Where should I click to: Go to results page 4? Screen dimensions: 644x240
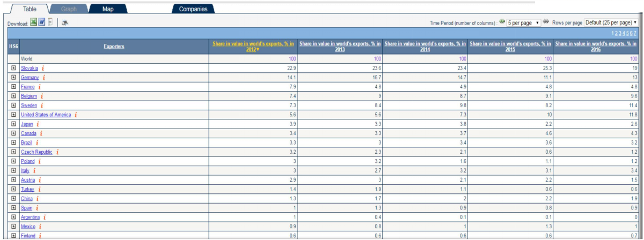[623, 34]
